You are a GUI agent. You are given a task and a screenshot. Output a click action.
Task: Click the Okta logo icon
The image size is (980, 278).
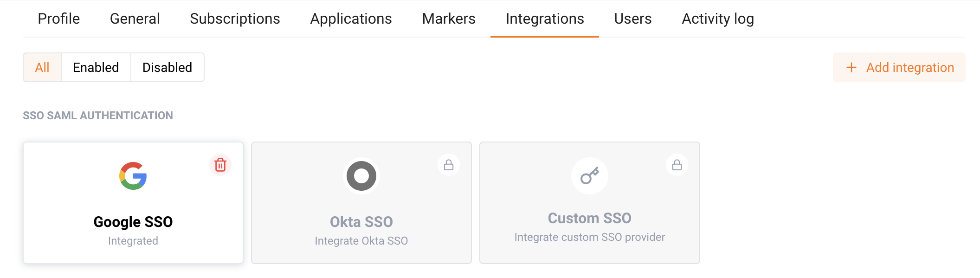pyautogui.click(x=361, y=176)
